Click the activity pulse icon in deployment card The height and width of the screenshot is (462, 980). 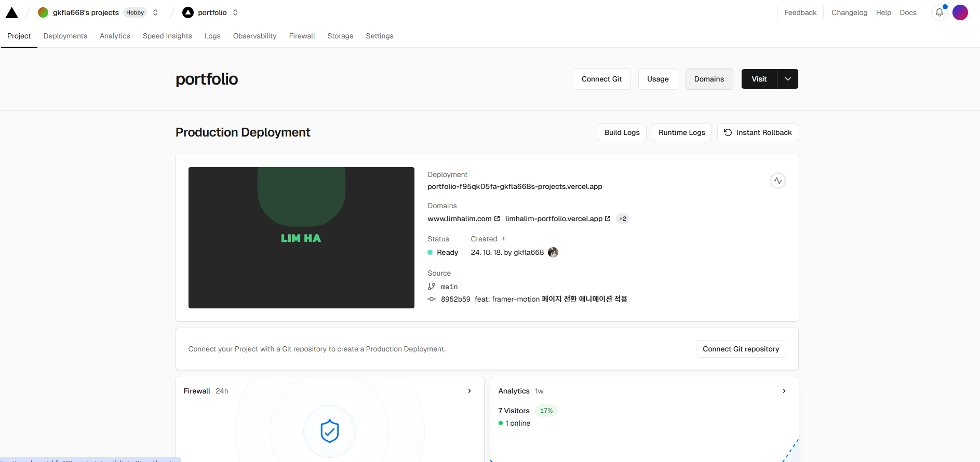tap(777, 181)
